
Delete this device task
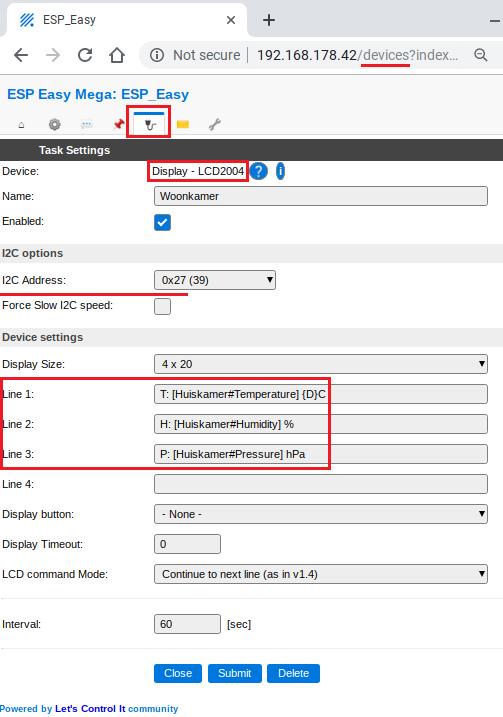pyautogui.click(x=294, y=674)
